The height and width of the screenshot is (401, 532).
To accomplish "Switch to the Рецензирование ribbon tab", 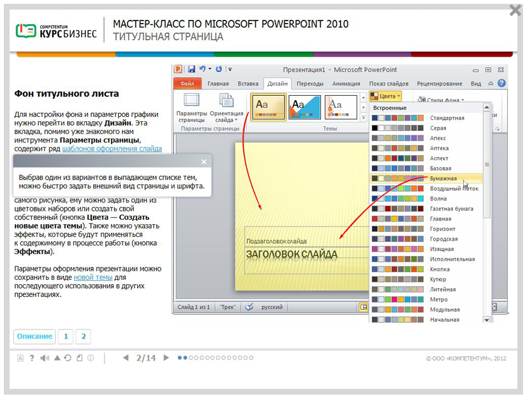I will pyautogui.click(x=440, y=84).
